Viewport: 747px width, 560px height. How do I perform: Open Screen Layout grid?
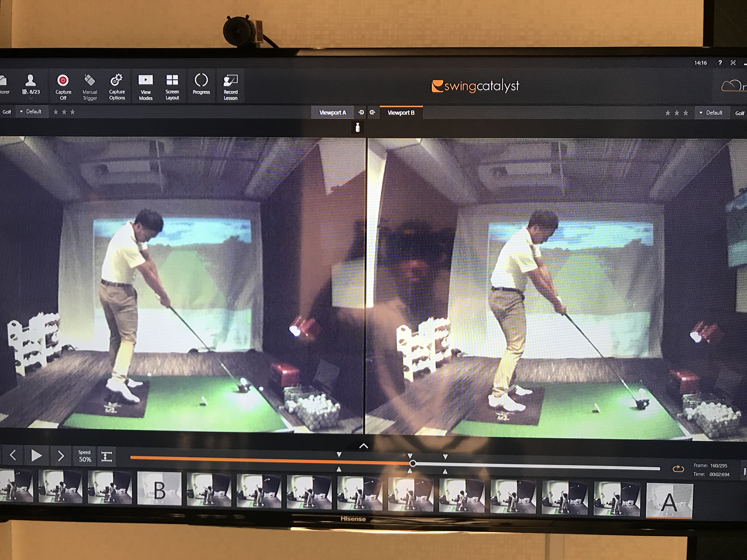pyautogui.click(x=172, y=87)
